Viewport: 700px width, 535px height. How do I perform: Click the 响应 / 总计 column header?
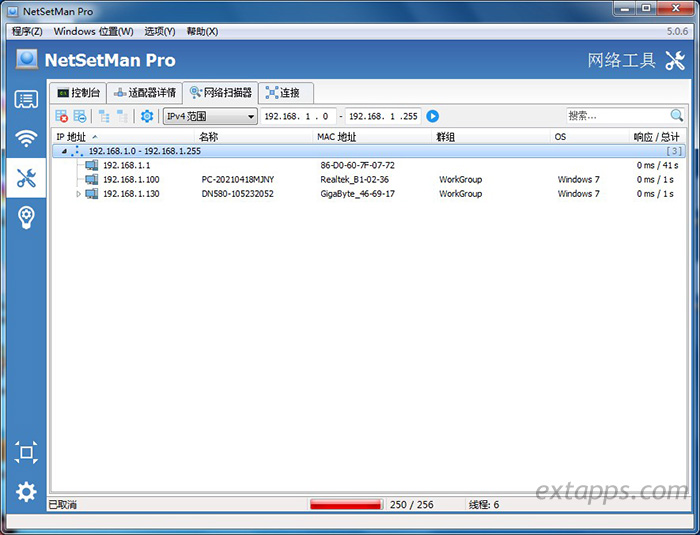point(656,137)
